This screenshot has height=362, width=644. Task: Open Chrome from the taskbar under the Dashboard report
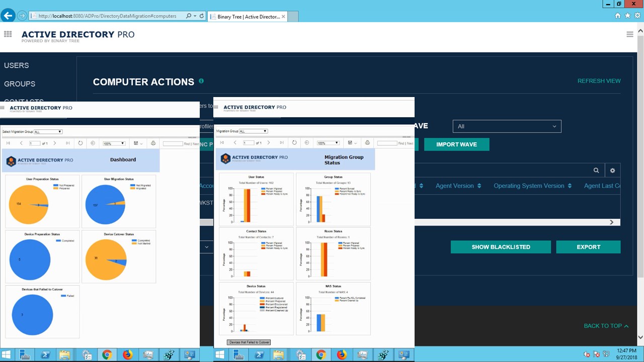(107, 355)
